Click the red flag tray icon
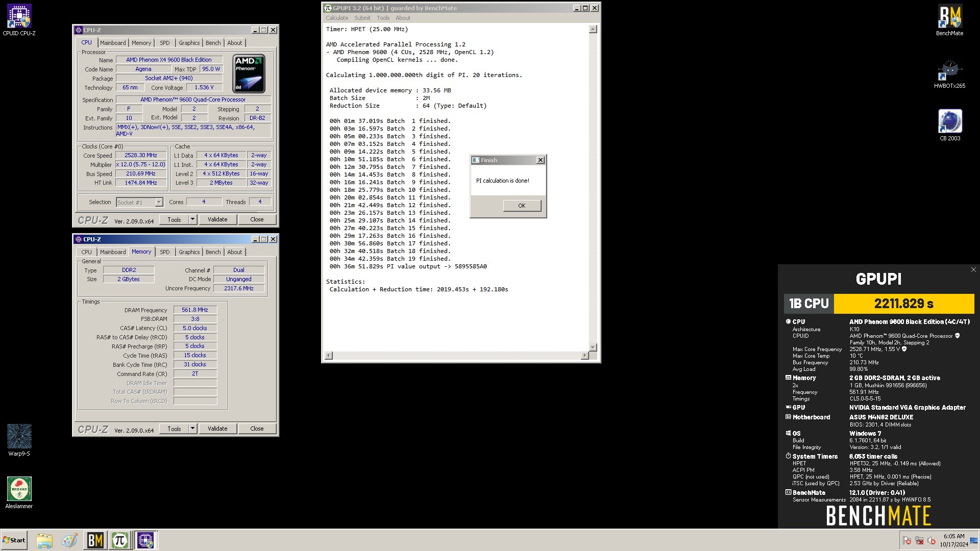 (907, 540)
